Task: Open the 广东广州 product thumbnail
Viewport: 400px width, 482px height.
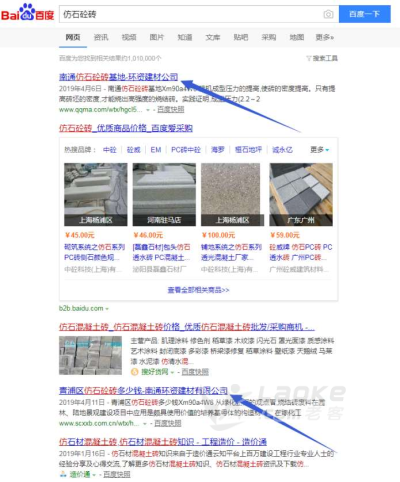Action: [x=301, y=194]
